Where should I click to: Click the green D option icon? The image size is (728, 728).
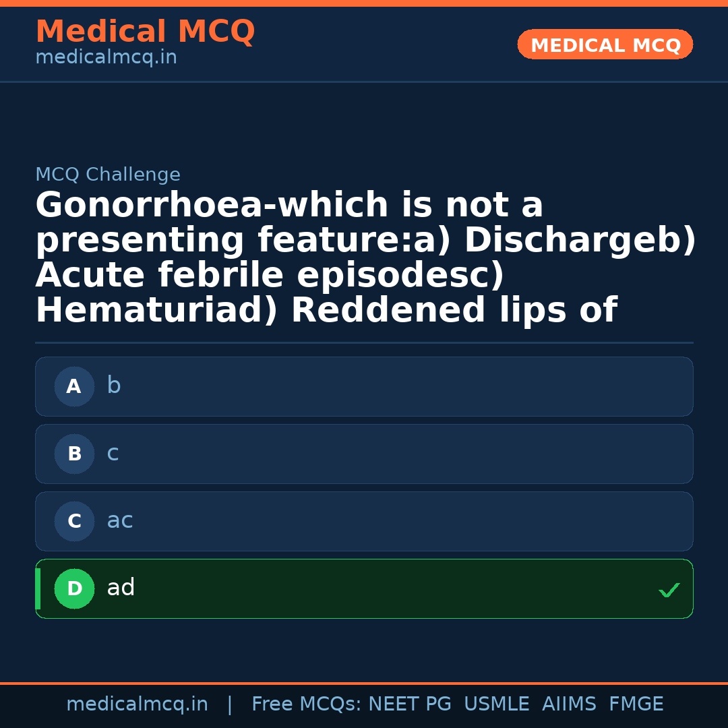coord(74,588)
